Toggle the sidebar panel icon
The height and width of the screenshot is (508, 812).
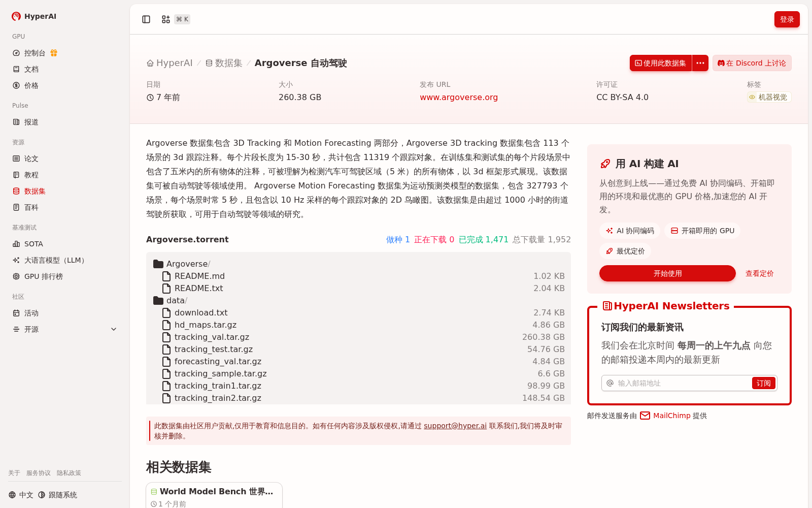pyautogui.click(x=146, y=19)
